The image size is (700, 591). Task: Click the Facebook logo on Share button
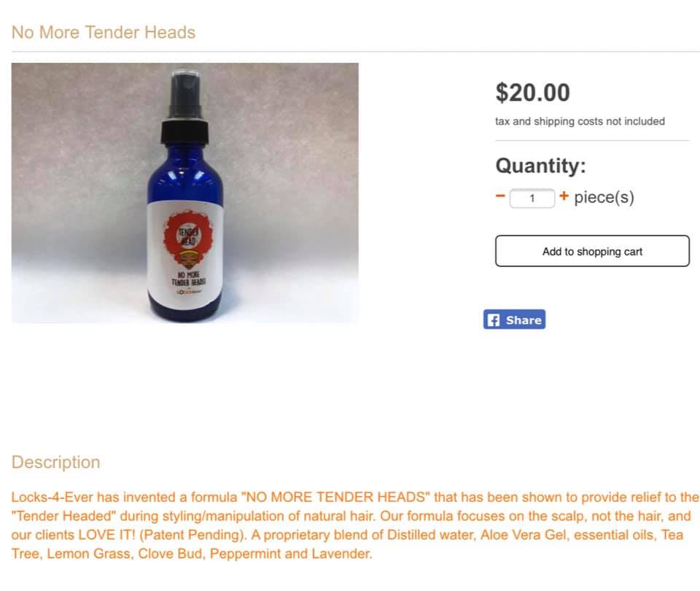494,320
